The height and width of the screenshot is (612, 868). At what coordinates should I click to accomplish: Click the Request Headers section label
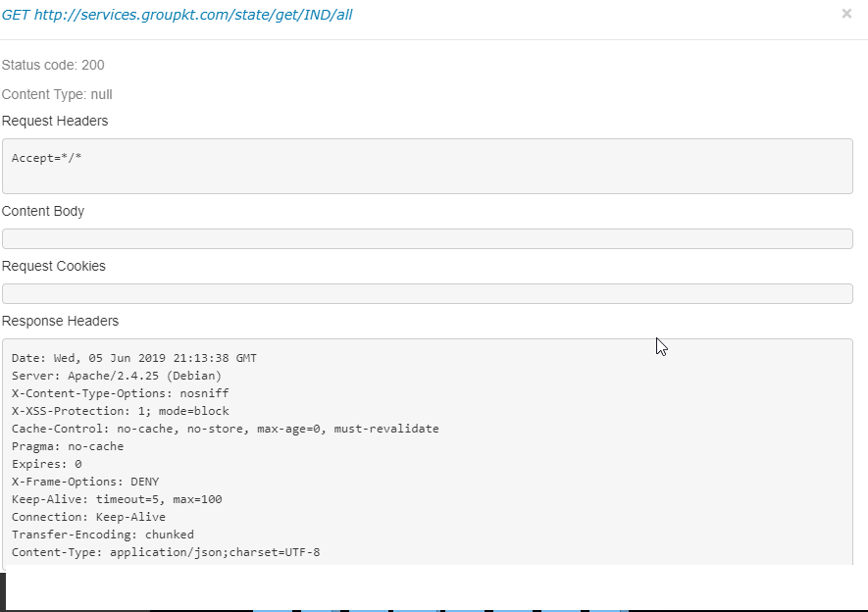coord(55,122)
